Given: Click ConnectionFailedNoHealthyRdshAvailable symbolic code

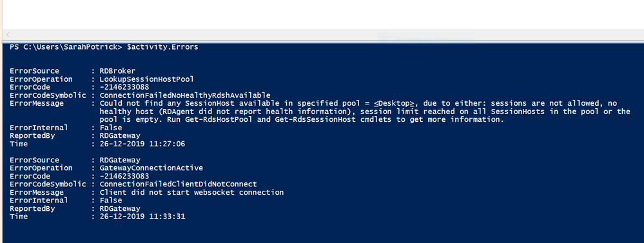Looking at the screenshot, I should (x=185, y=95).
